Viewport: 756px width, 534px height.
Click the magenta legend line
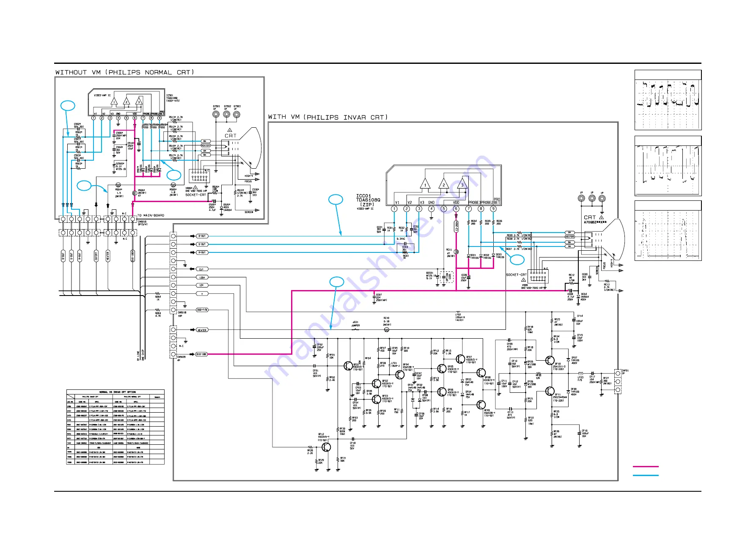coord(646,466)
